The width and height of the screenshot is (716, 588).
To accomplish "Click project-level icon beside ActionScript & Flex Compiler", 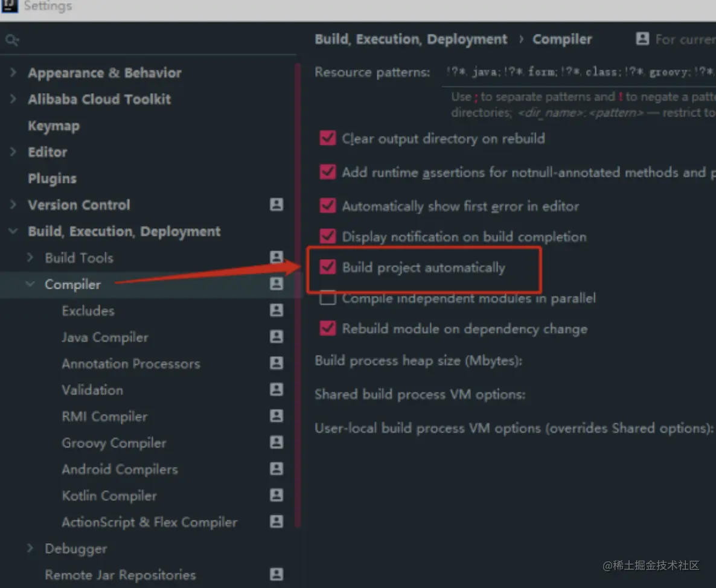I will [276, 522].
